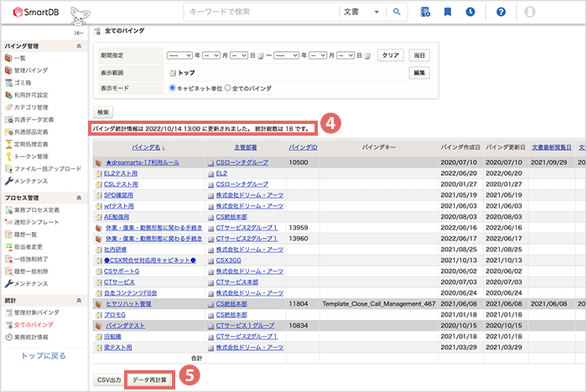This screenshot has width=587, height=392.
Task: Open 業務プロセス定義 in the sidebar
Action: click(37, 210)
